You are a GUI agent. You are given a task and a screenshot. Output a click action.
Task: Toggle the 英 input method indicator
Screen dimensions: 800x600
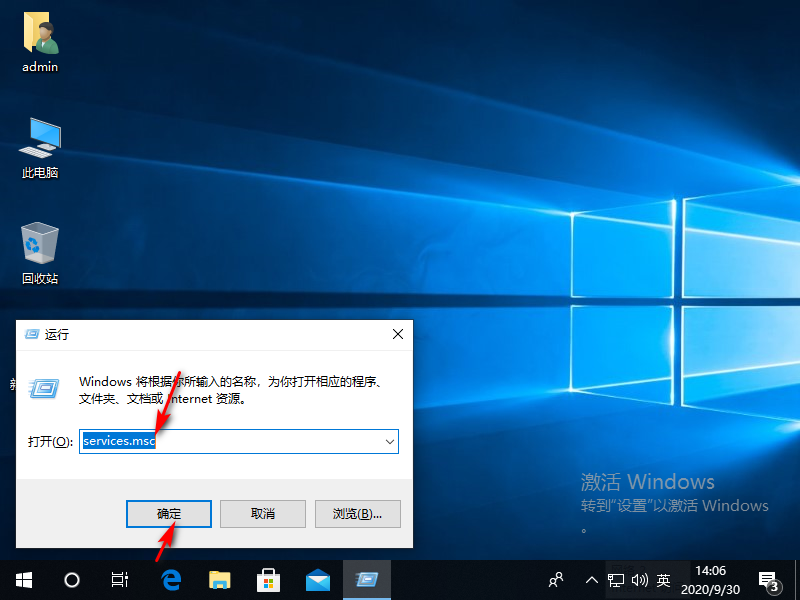click(664, 579)
